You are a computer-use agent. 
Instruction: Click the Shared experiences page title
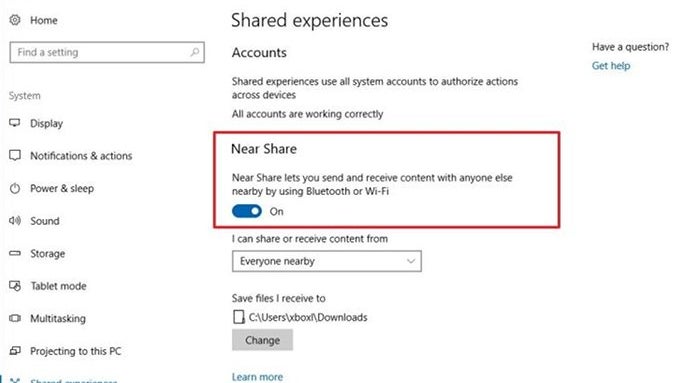pos(310,21)
